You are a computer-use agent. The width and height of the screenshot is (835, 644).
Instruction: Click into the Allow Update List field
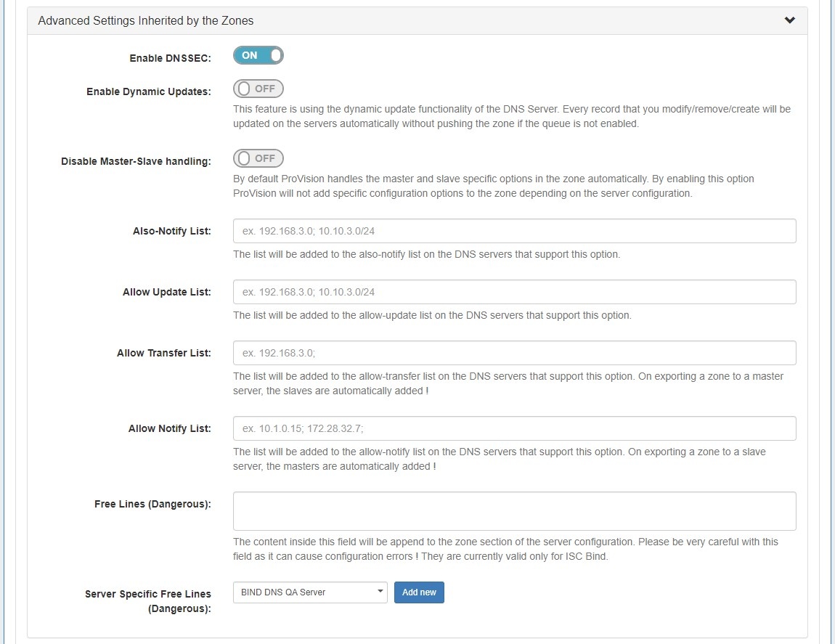(514, 292)
